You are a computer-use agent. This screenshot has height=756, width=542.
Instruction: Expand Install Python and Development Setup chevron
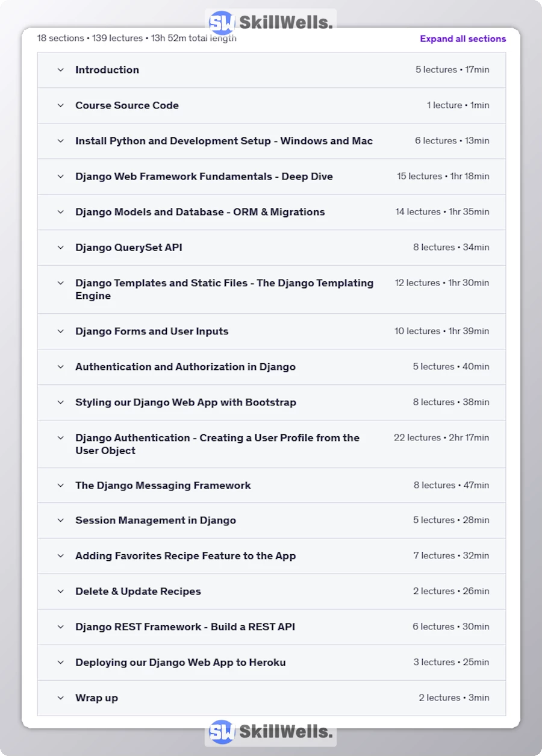click(x=60, y=141)
